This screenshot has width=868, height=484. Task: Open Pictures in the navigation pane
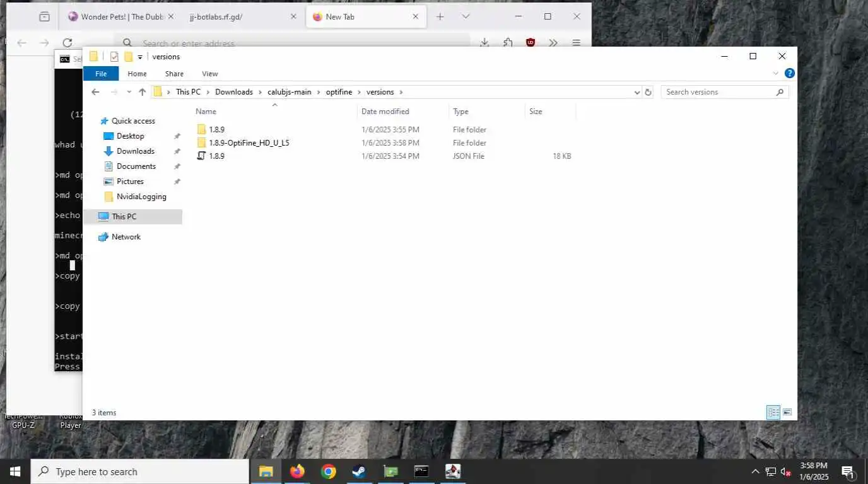(130, 181)
